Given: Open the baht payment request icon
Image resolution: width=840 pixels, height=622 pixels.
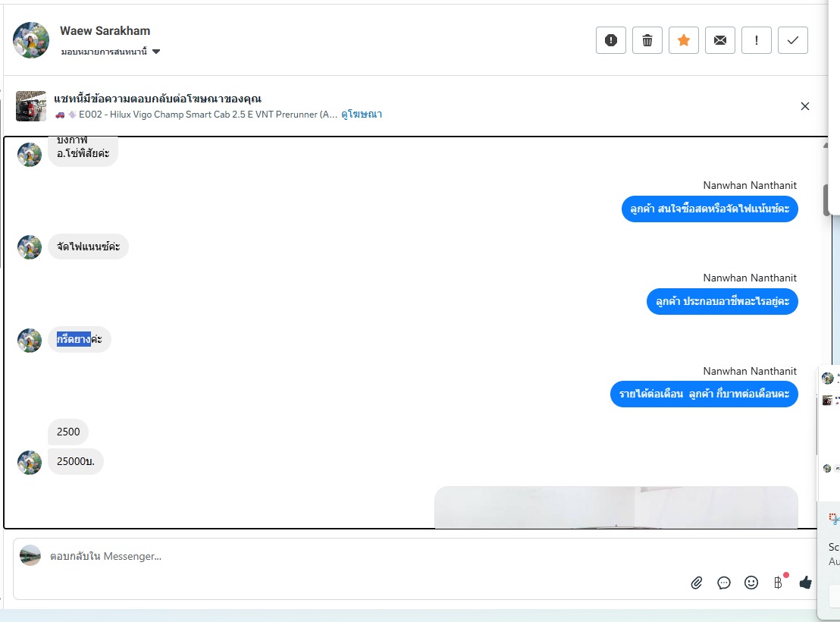Looking at the screenshot, I should point(779,583).
